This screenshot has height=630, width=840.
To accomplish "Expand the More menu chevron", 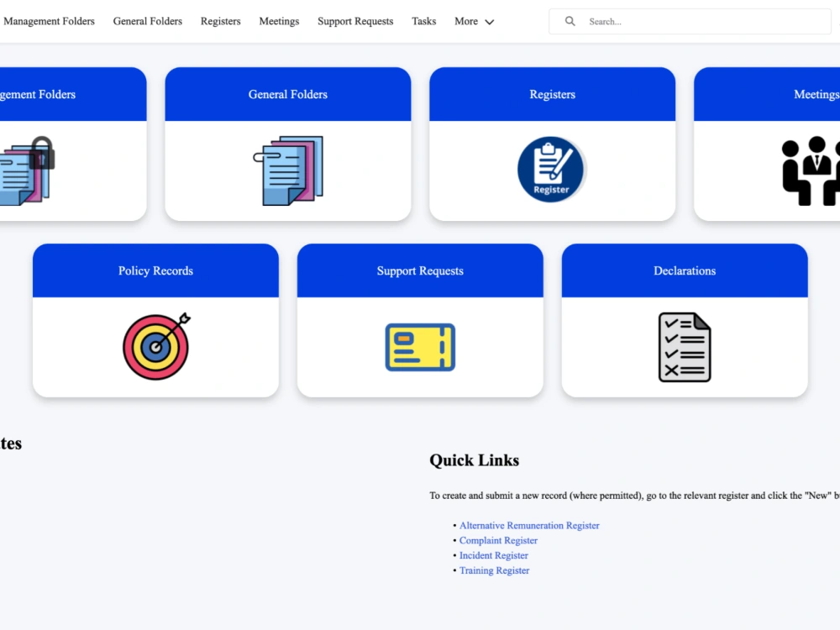I will (489, 22).
